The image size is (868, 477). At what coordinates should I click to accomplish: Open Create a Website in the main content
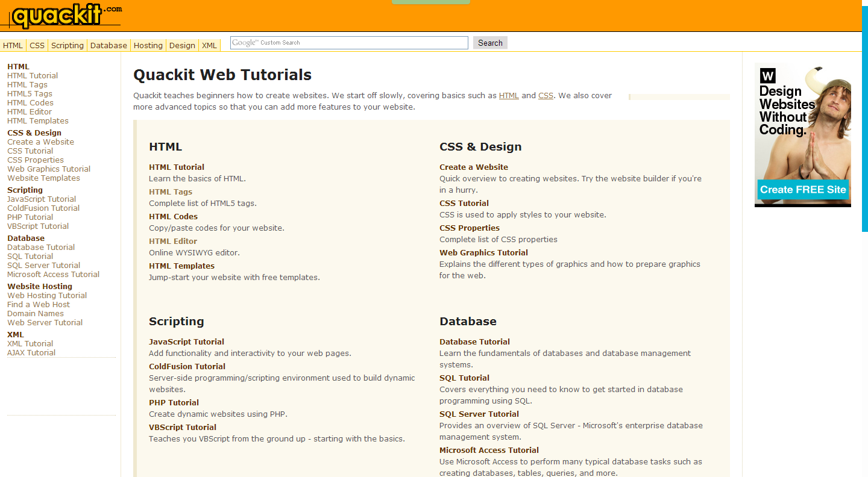474,167
